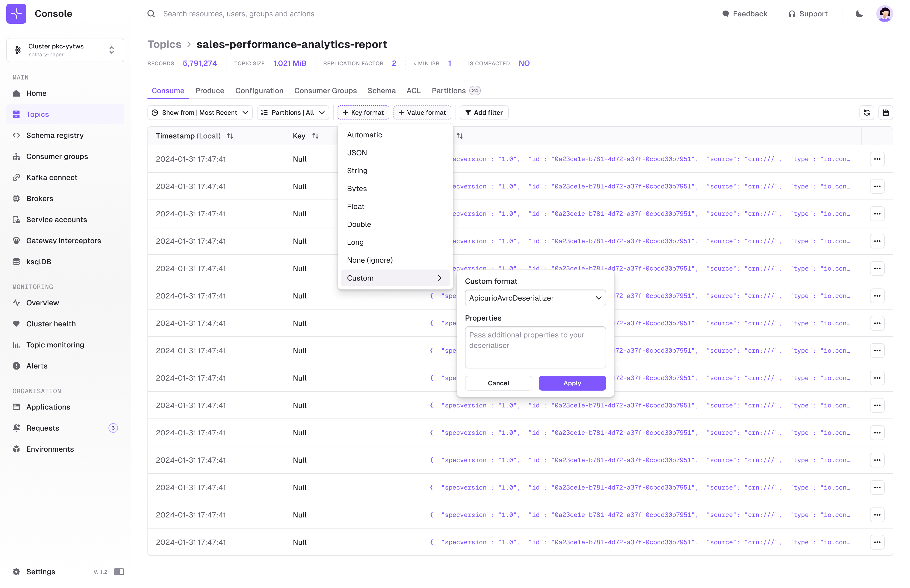
Task: Open Settings gear in sidebar
Action: click(16, 572)
